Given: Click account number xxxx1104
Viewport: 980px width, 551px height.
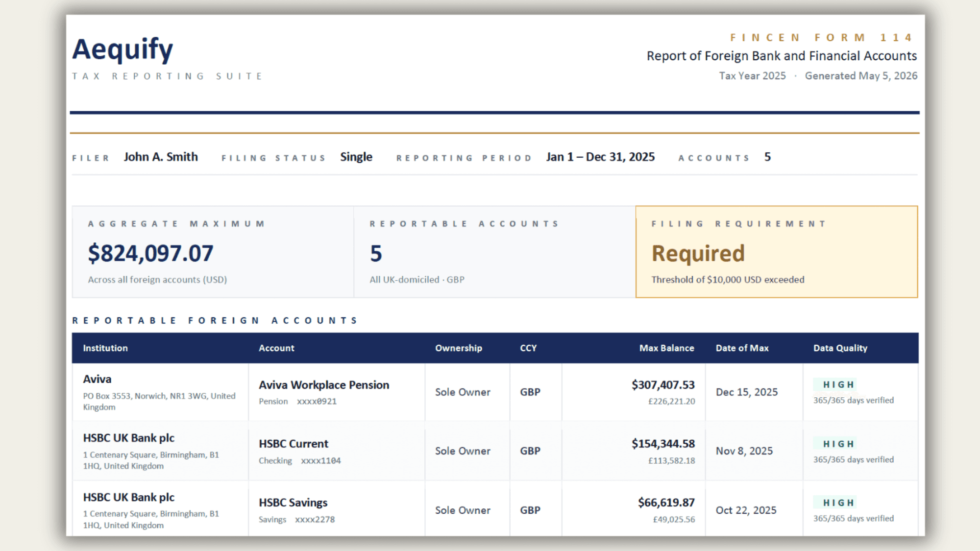Looking at the screenshot, I should pos(320,461).
